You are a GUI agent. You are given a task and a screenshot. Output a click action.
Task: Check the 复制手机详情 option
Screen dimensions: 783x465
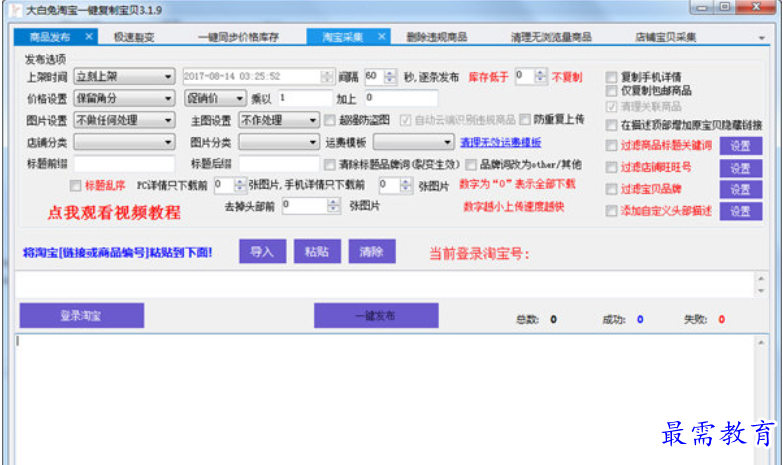tap(611, 77)
